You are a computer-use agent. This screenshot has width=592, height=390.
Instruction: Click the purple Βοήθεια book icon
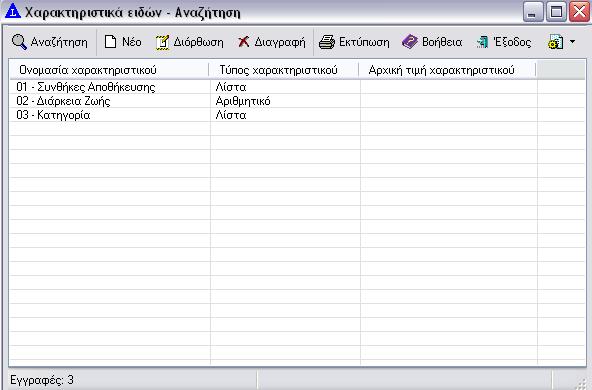click(410, 42)
